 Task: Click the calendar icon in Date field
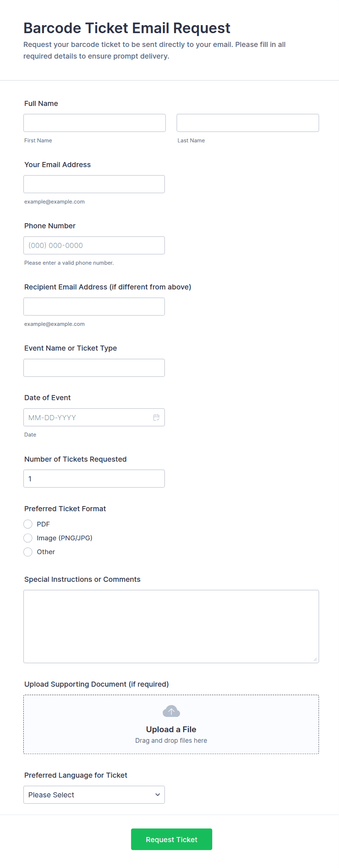coord(156,417)
